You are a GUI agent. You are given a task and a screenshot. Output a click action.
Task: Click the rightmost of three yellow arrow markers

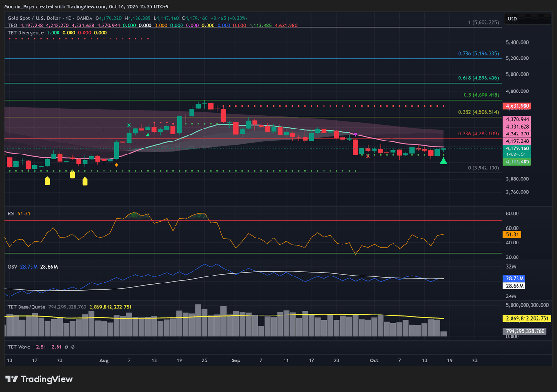[x=85, y=180]
